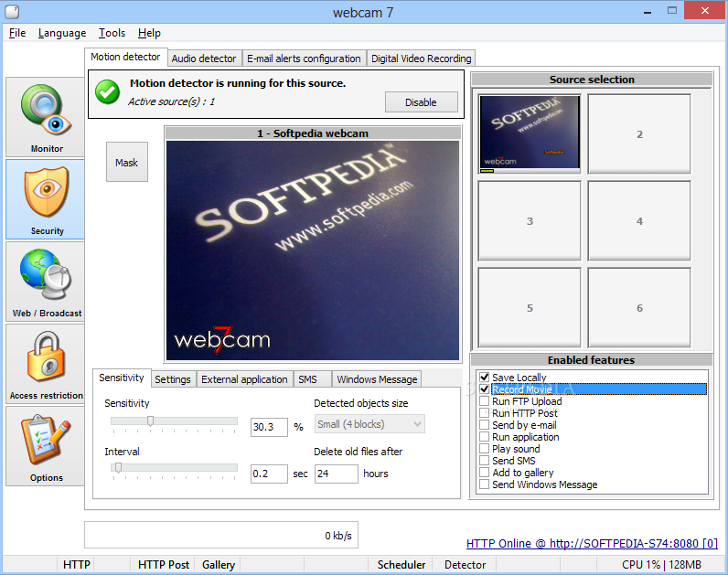This screenshot has height=575, width=728.
Task: Toggle Save Locally checkbox
Action: [484, 378]
